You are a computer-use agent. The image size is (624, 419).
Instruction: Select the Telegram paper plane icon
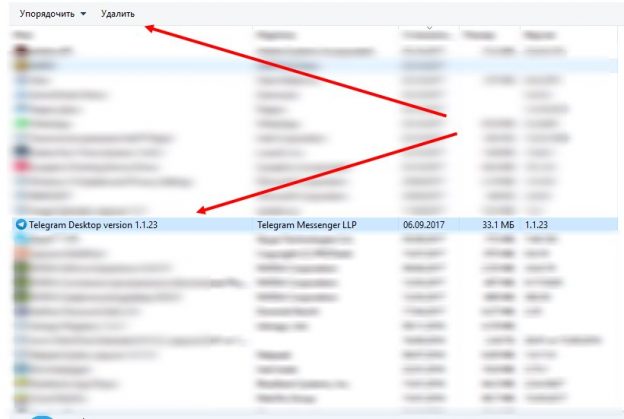pyautogui.click(x=21, y=224)
